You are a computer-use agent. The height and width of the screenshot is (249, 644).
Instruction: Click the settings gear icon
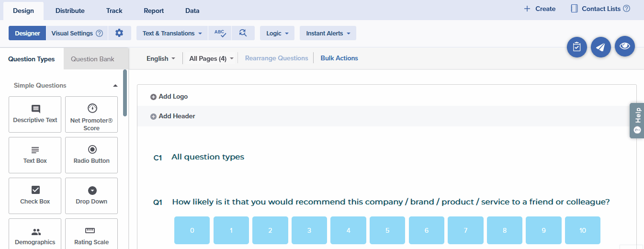point(119,33)
